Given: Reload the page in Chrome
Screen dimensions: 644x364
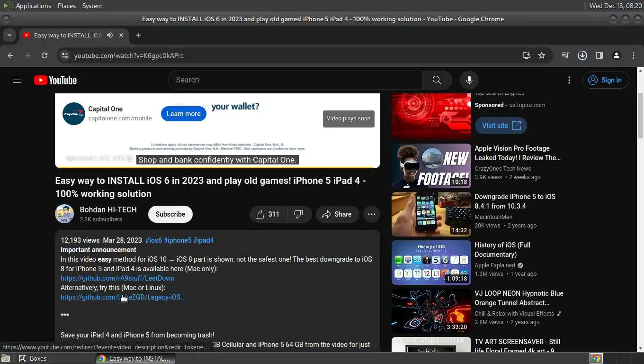Looking at the screenshot, I should (45, 55).
